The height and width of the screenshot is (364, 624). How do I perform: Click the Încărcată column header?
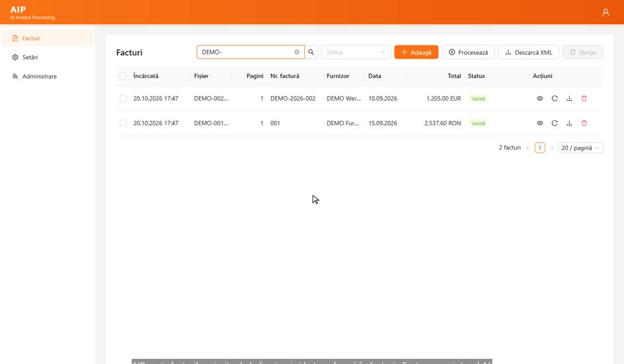point(146,75)
